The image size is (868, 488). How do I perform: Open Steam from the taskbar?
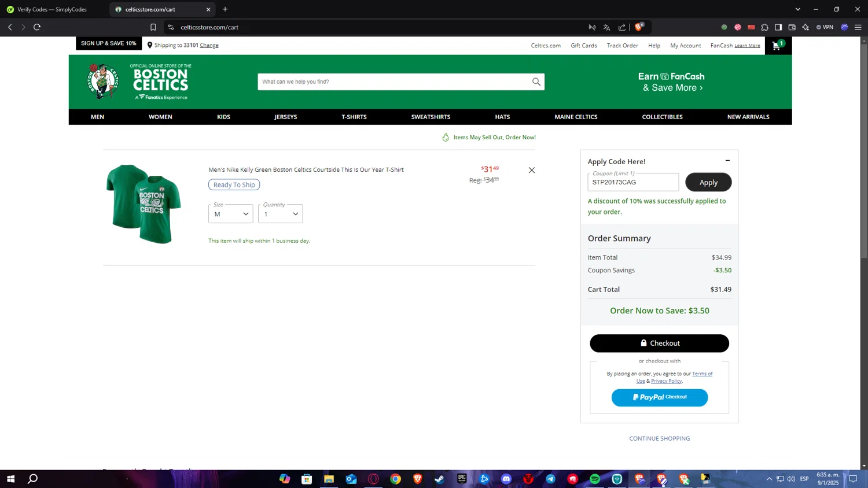point(440,479)
